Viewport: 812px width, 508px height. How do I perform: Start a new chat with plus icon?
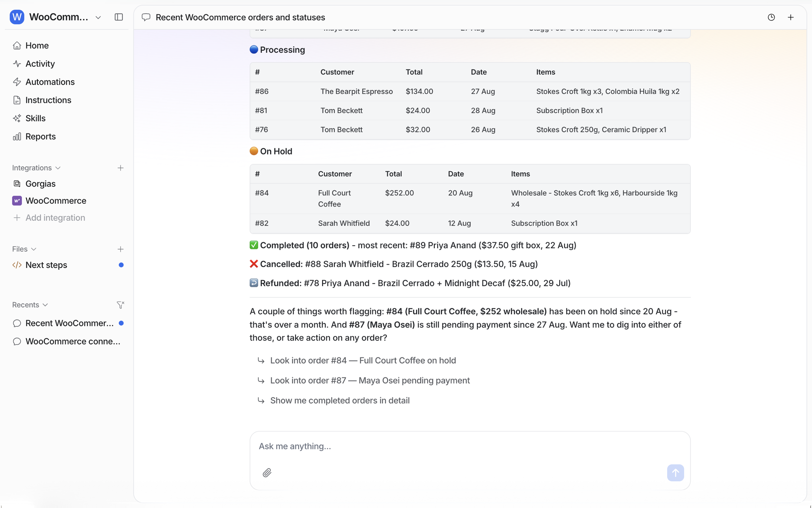point(791,17)
